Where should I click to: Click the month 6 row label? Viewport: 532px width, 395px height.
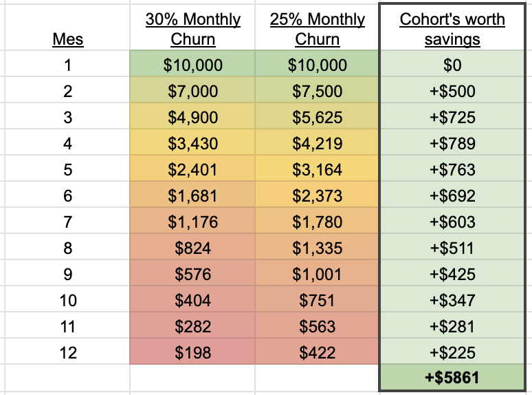tap(67, 196)
